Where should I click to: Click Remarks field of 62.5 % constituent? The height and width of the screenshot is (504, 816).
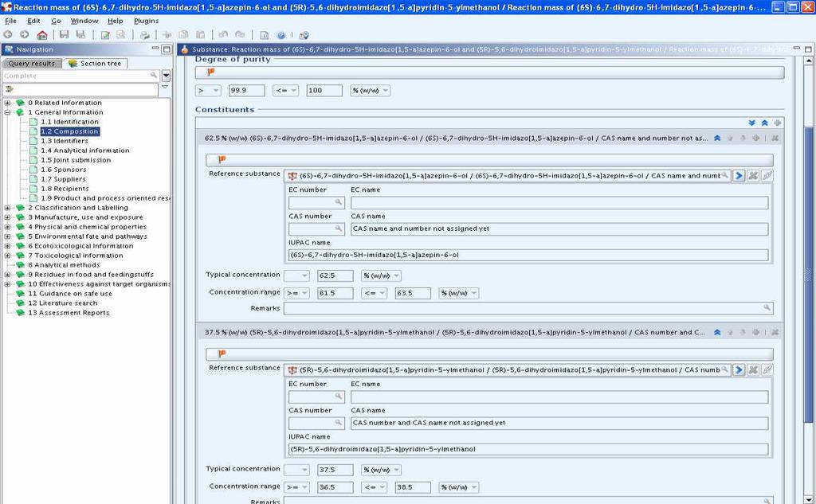point(528,308)
